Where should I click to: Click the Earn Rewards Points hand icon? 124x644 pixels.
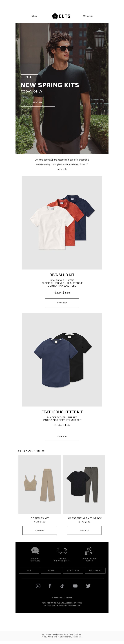tap(89, 551)
